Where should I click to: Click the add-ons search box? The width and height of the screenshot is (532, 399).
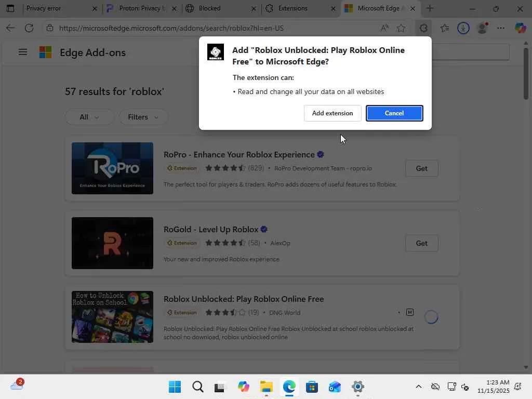pos(470,52)
